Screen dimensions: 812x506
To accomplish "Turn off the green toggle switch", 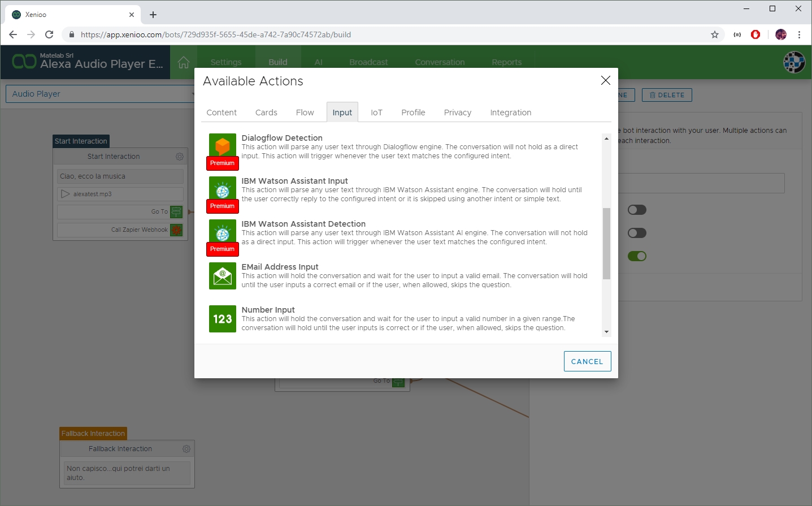I will 637,256.
